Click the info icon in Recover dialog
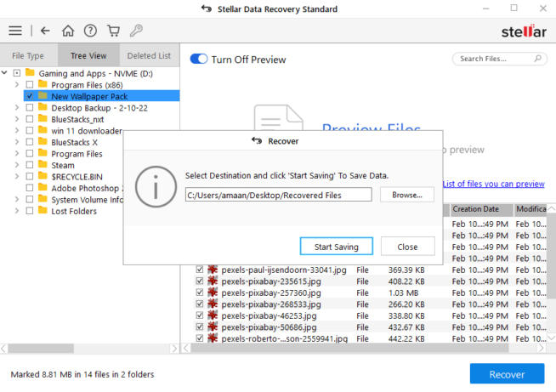The image size is (556, 392). [156, 186]
